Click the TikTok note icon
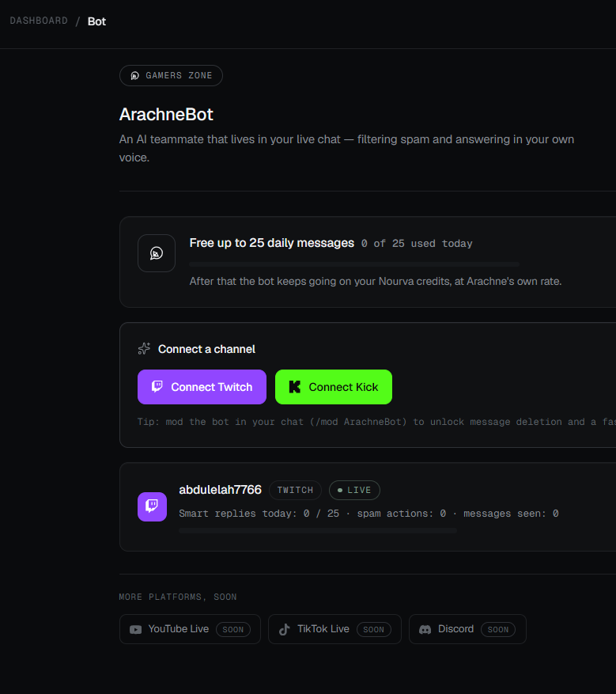 (x=285, y=629)
